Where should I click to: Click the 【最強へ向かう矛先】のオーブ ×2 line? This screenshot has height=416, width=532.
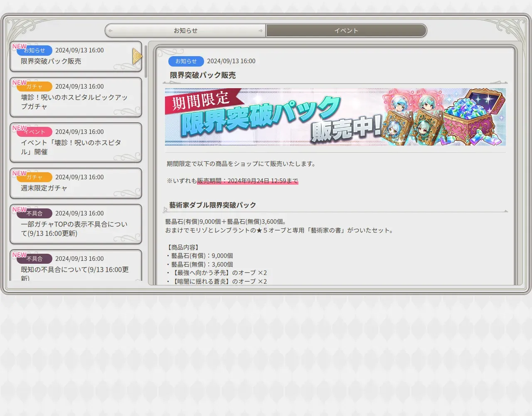[x=216, y=273]
